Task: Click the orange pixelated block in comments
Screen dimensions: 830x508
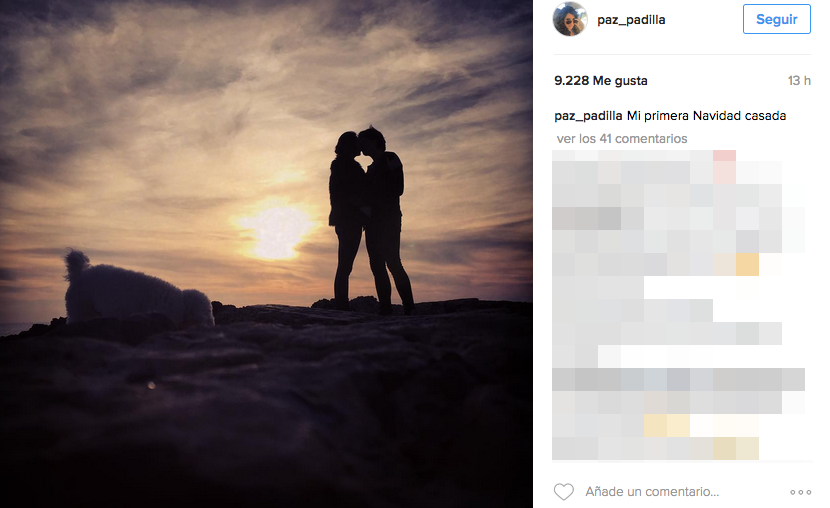Action: [747, 265]
